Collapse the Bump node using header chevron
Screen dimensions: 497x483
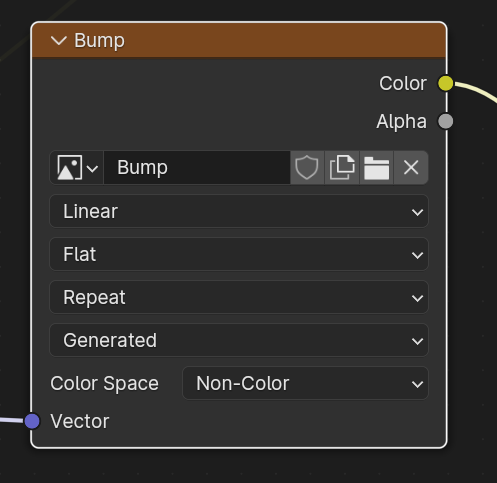pos(59,40)
